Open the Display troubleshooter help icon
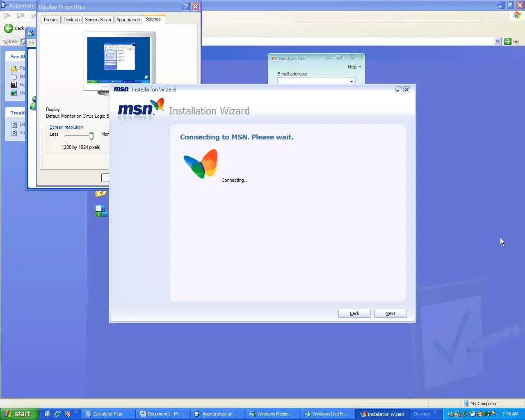525x420 pixels. click(x=14, y=124)
